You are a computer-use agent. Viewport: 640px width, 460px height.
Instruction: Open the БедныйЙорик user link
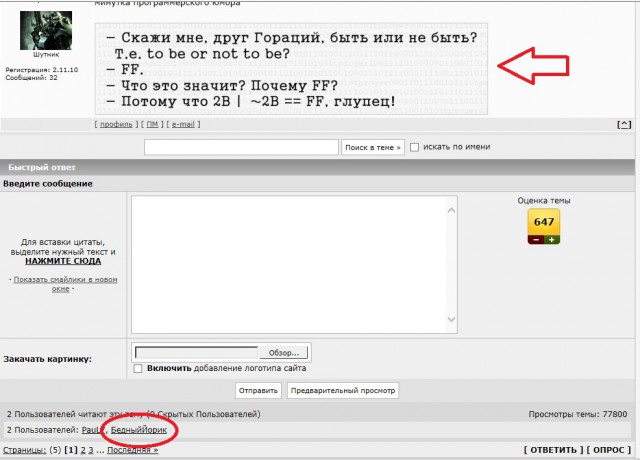(x=139, y=430)
